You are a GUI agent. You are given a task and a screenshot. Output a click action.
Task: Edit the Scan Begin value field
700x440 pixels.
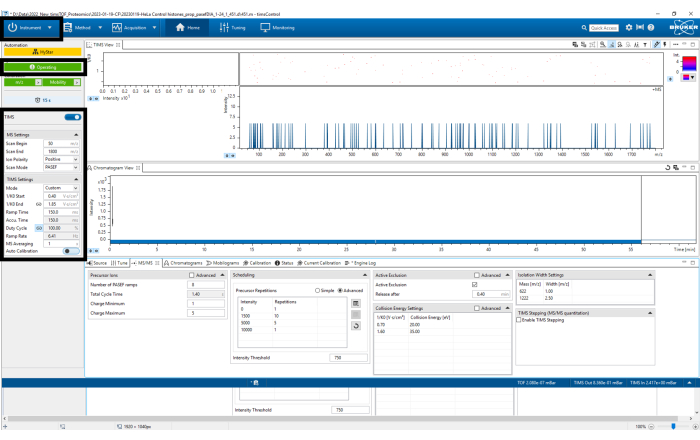coord(61,144)
